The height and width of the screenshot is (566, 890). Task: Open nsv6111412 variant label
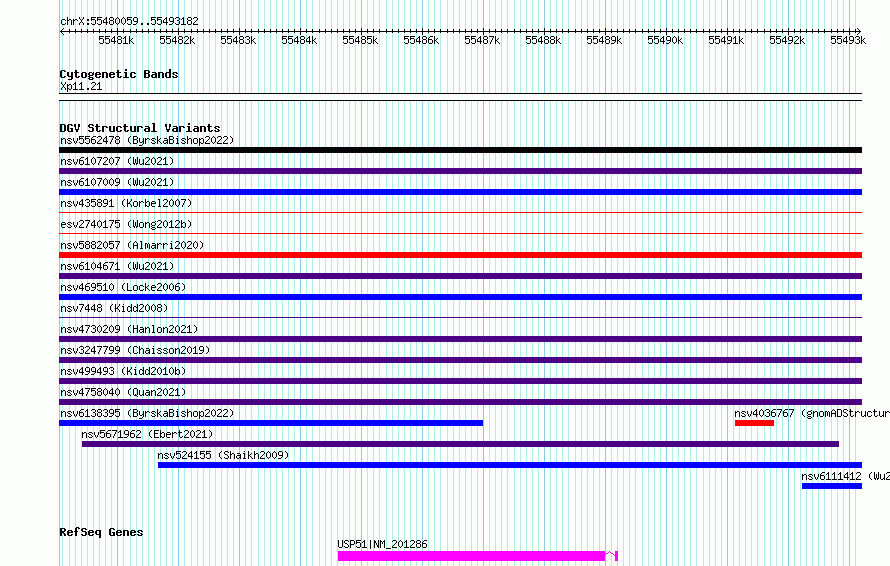tap(845, 476)
